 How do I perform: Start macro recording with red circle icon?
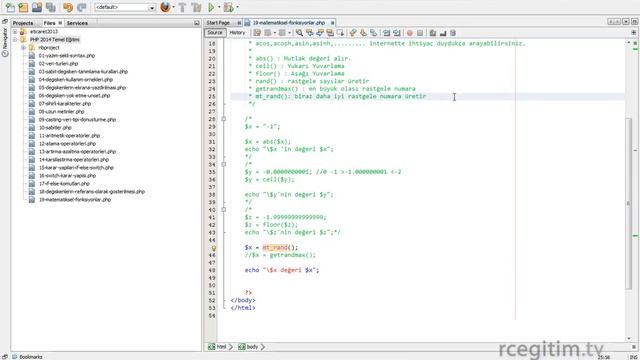pos(409,33)
